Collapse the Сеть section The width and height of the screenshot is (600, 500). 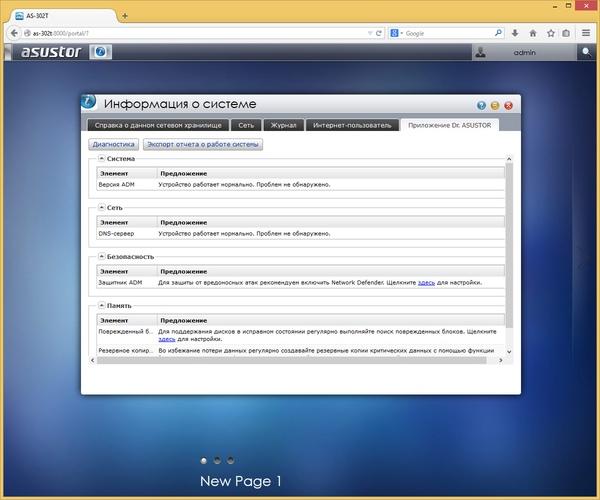pos(101,207)
